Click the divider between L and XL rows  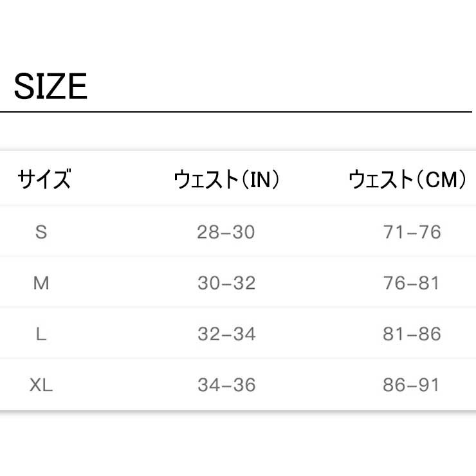pyautogui.click(x=238, y=358)
